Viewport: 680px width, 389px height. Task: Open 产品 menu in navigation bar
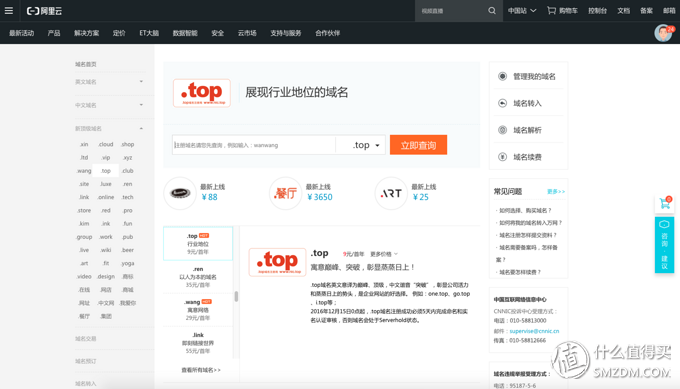54,33
